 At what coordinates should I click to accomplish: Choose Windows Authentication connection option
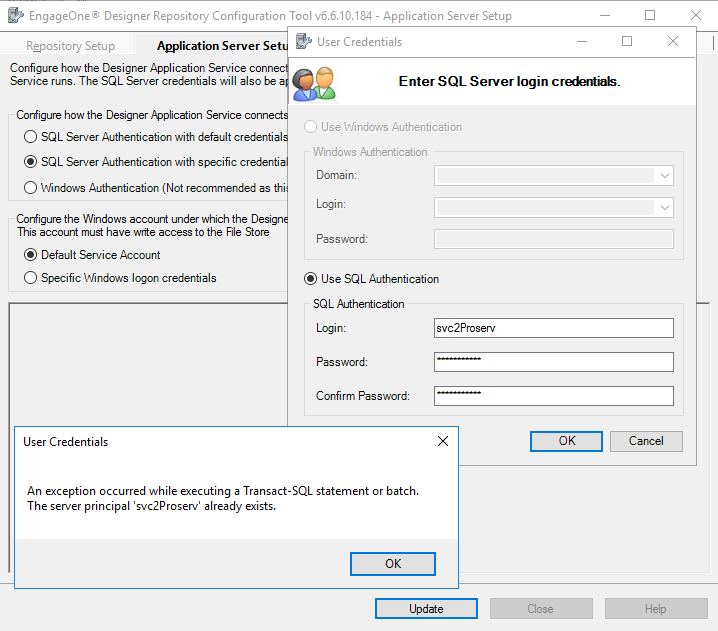pos(31,188)
